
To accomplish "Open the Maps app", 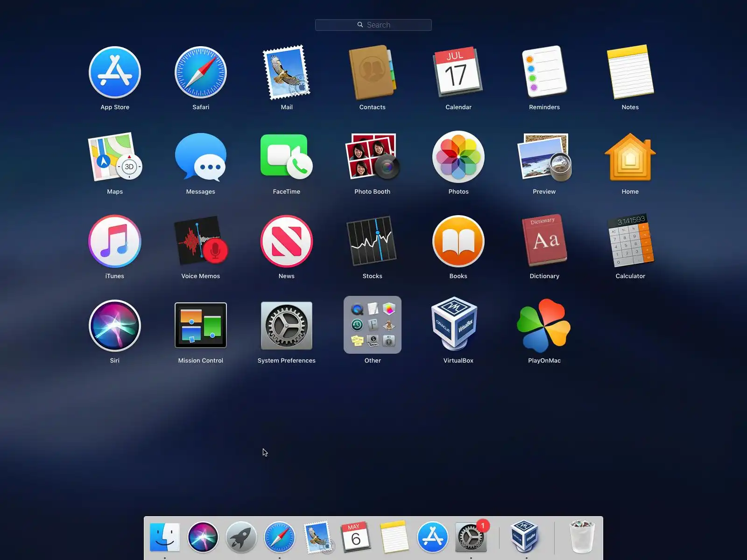I will tap(115, 157).
